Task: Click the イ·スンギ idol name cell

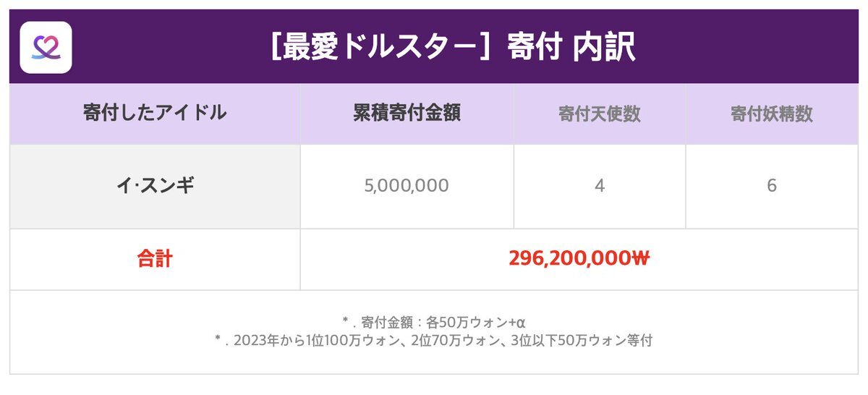Action: click(155, 186)
